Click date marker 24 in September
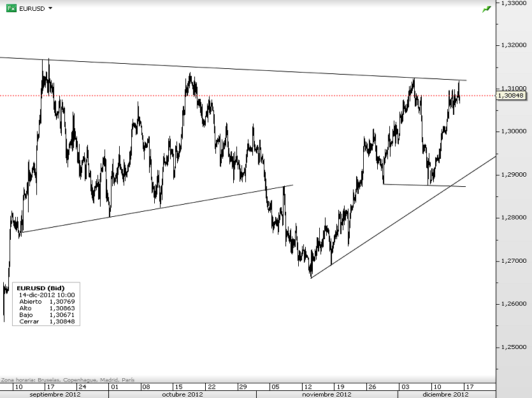The height and width of the screenshot is (398, 532). (82, 387)
